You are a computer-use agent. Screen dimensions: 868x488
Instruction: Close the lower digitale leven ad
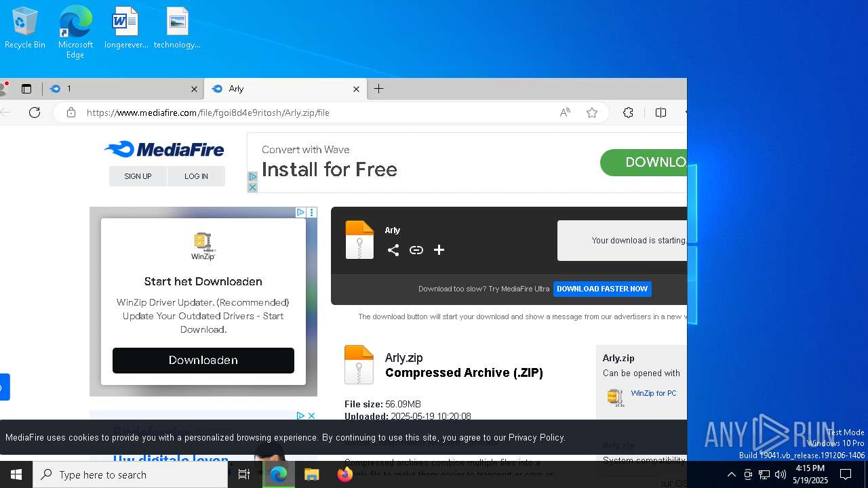pyautogui.click(x=311, y=415)
